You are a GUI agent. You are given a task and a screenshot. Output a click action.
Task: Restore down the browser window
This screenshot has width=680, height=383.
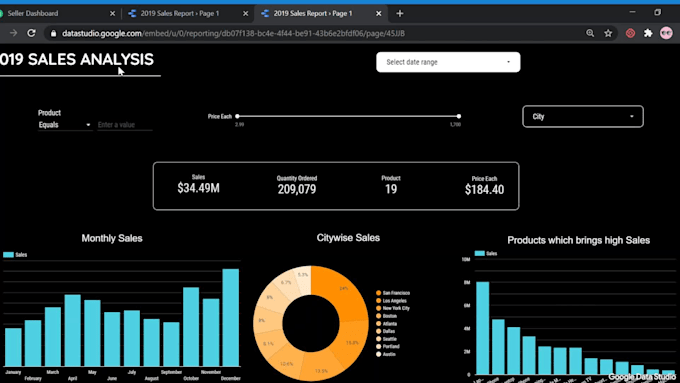(657, 12)
